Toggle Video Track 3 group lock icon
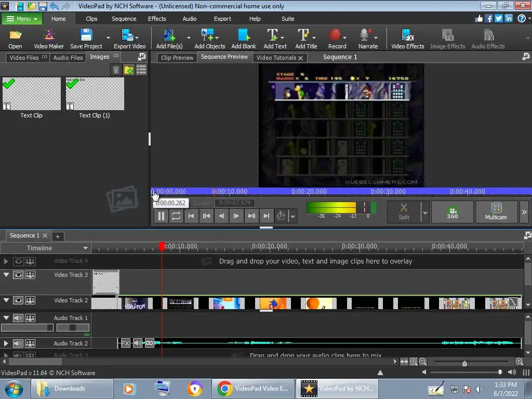The width and height of the screenshot is (532, 399). [x=30, y=275]
